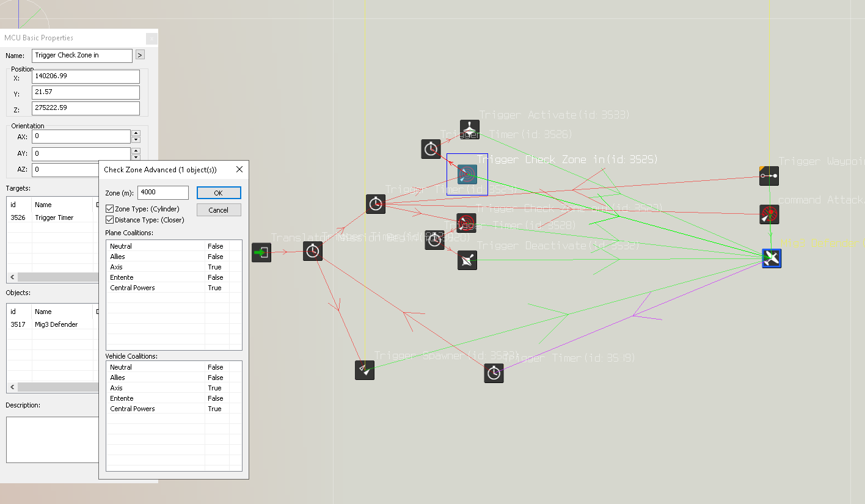The width and height of the screenshot is (865, 504).
Task: Select Entente row in Vehicle Coalitions
Action: 174,398
